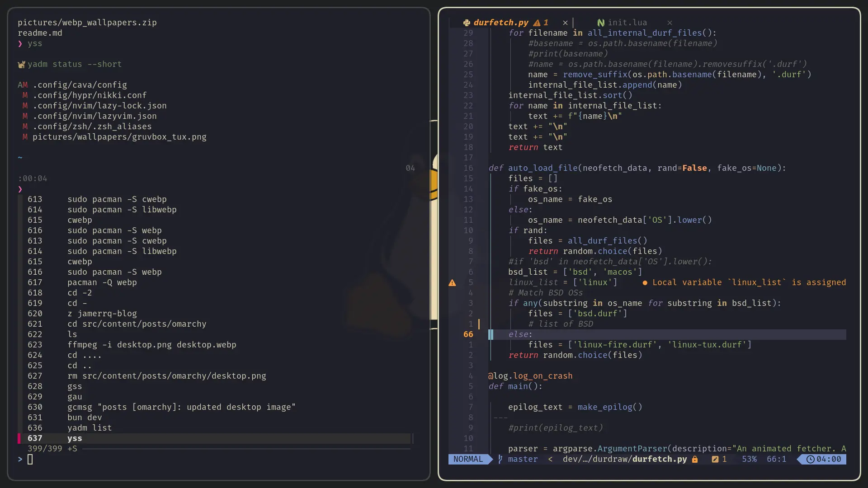Click the Python icon on durfetch.py tab
The height and width of the screenshot is (488, 868).
[x=467, y=23]
